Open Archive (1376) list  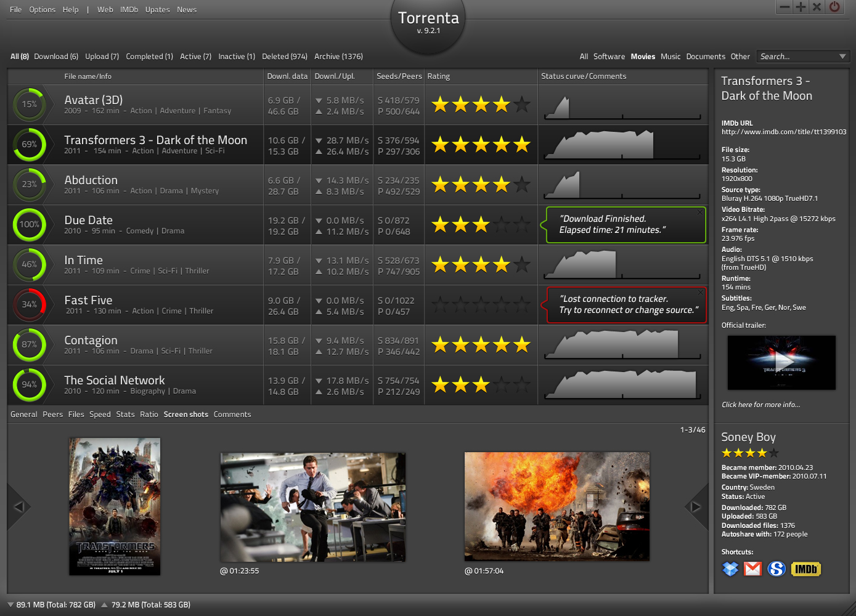(339, 57)
